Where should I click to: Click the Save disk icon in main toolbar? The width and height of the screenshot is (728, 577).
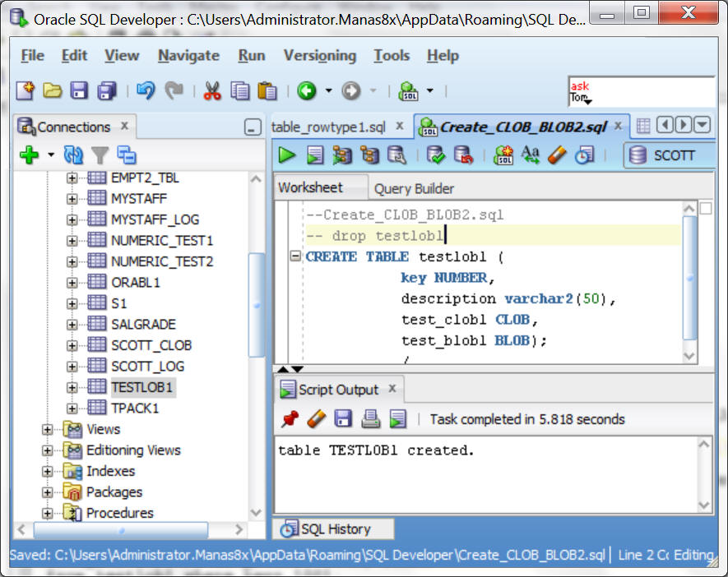pyautogui.click(x=79, y=90)
